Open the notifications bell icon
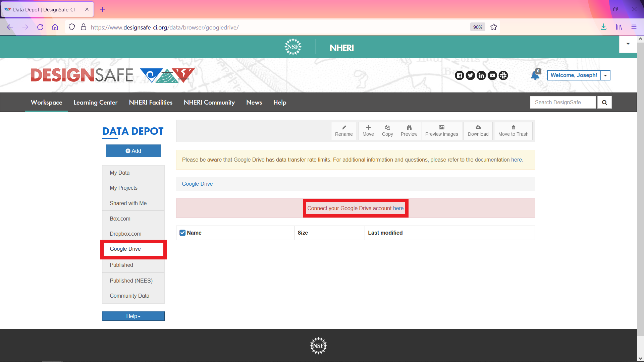 [x=535, y=75]
